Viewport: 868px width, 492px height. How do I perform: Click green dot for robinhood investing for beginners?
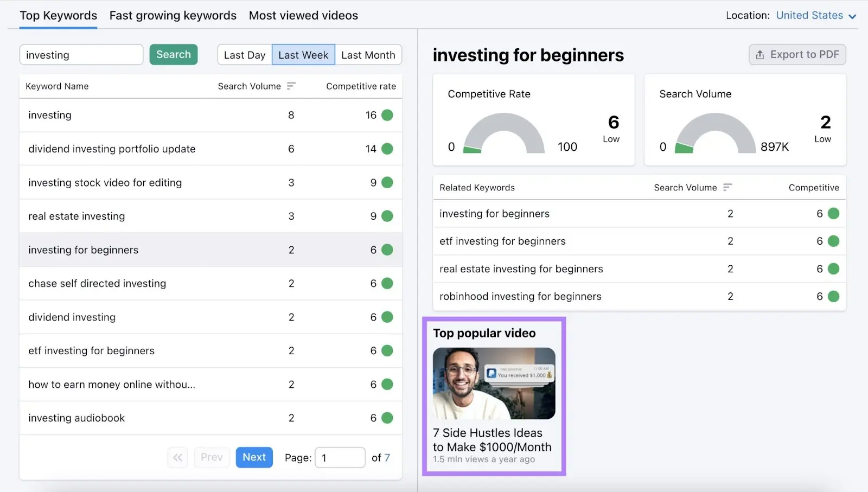coord(834,296)
